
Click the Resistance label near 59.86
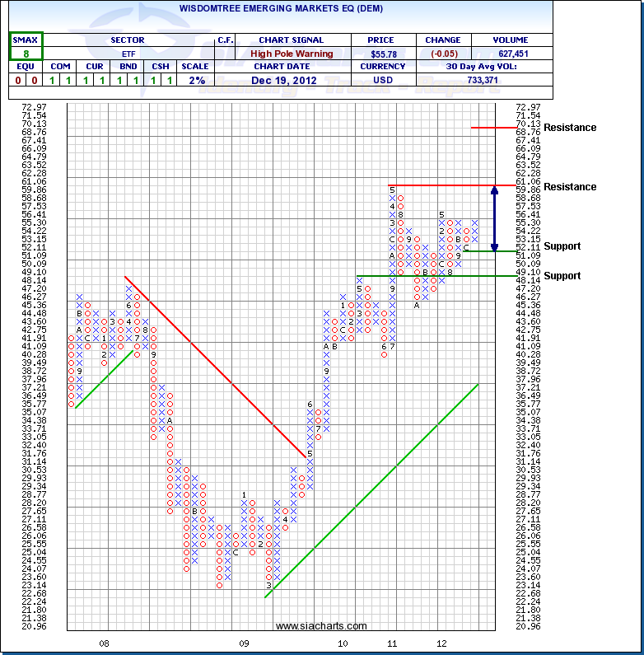point(570,187)
